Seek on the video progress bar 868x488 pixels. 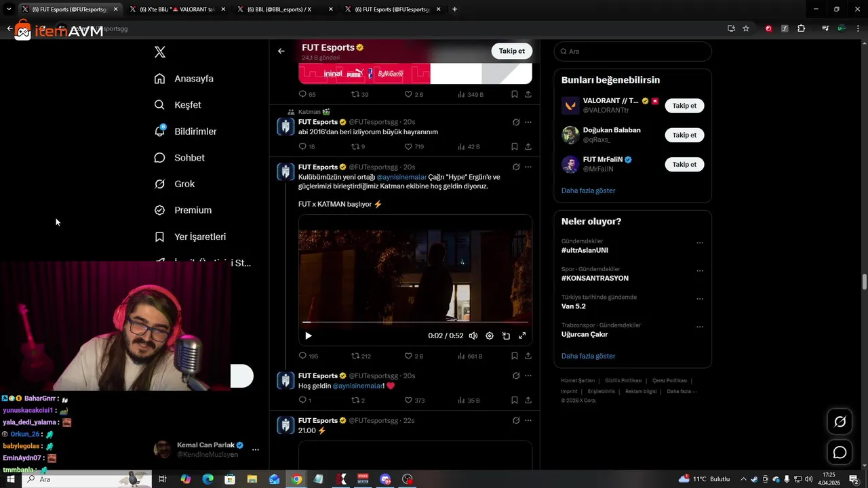[x=415, y=322]
